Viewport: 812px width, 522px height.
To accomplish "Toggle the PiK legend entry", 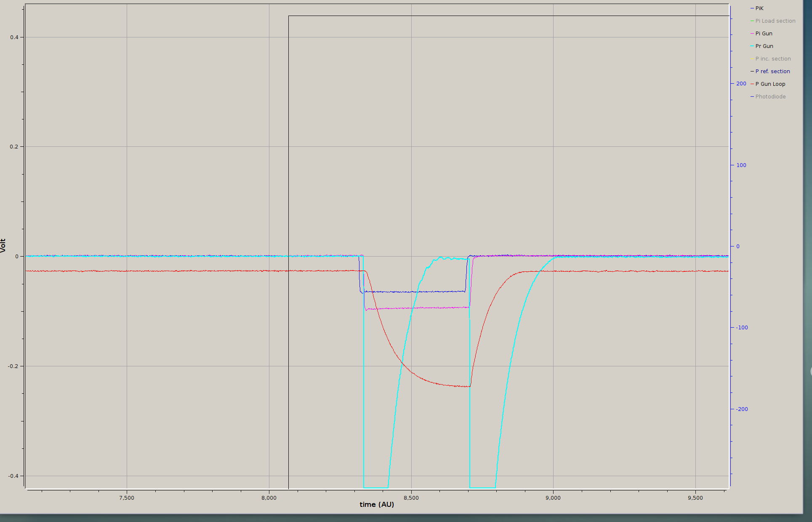I will point(759,8).
